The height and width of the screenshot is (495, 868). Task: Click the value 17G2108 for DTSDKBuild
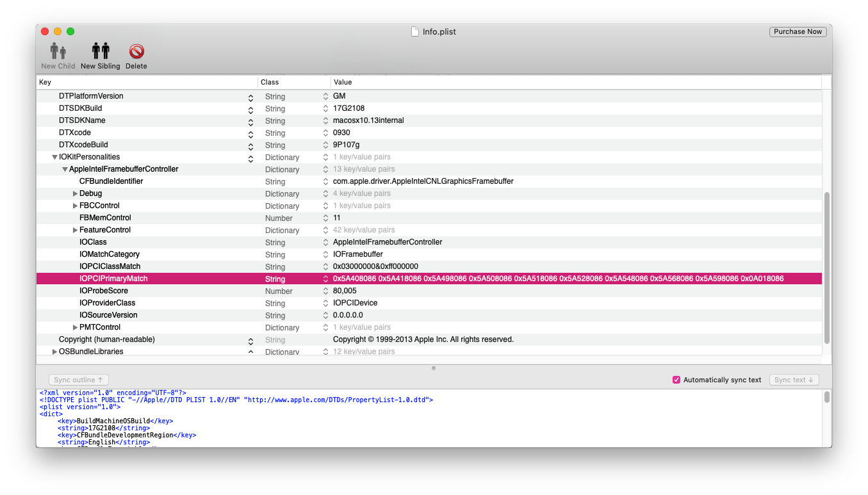pos(348,108)
